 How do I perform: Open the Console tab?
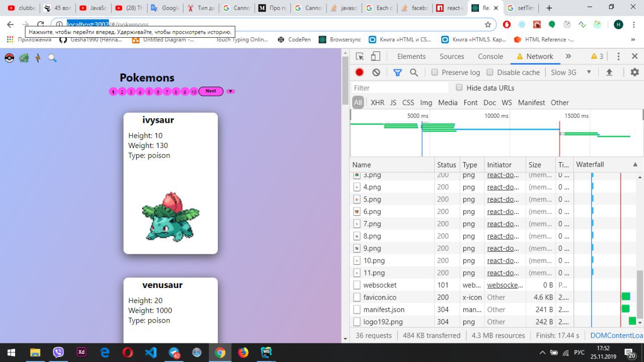(491, 56)
